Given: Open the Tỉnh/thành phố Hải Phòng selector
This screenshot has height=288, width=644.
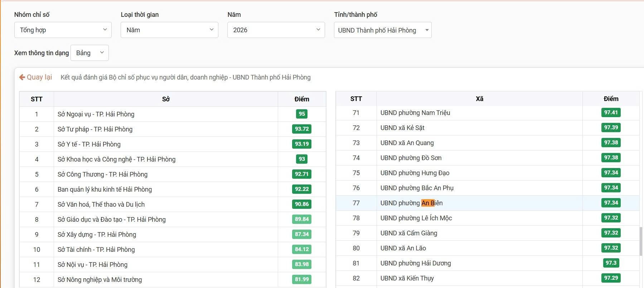Looking at the screenshot, I should point(383,30).
